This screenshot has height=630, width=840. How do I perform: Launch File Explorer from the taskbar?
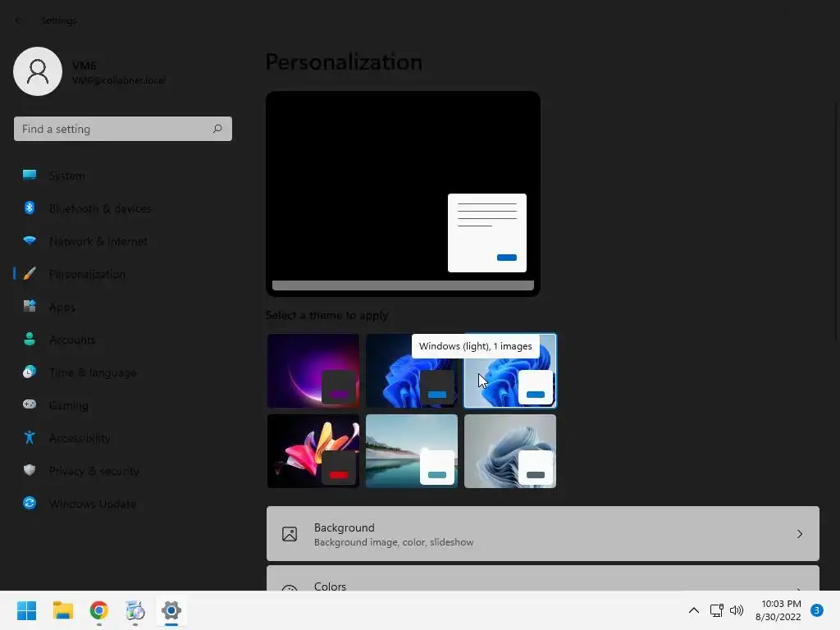pos(62,610)
